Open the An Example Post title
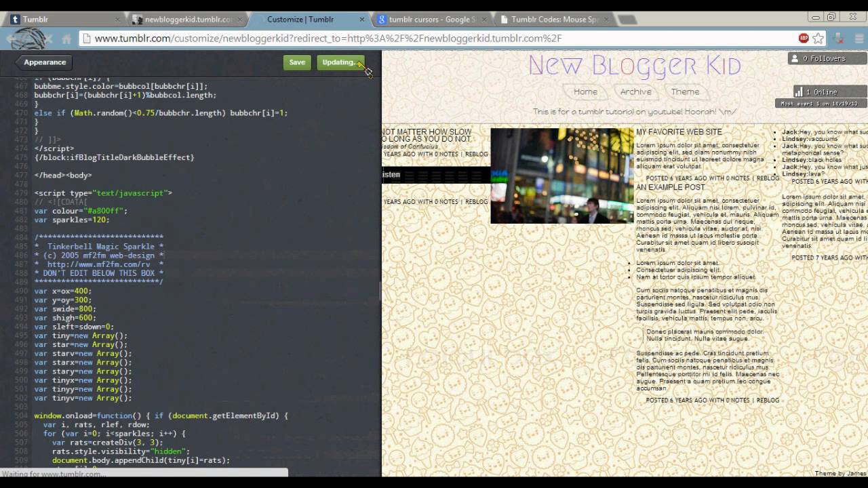868x488 pixels. [x=670, y=187]
